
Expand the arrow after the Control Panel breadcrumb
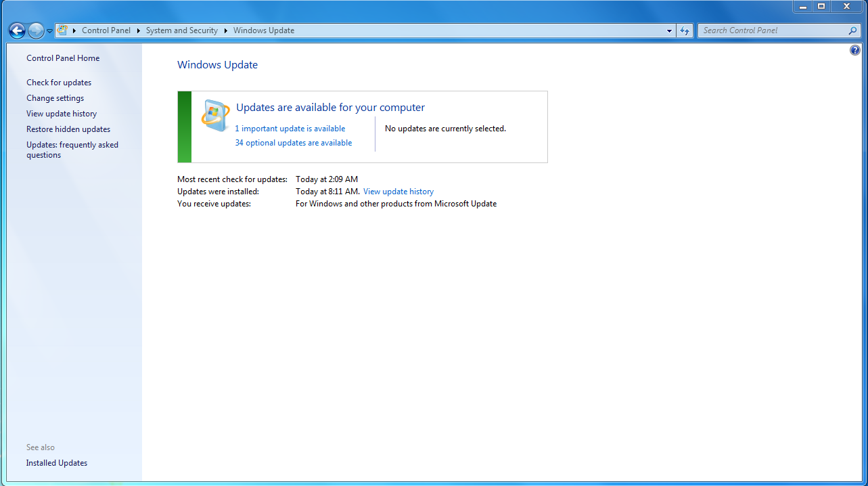click(x=138, y=30)
